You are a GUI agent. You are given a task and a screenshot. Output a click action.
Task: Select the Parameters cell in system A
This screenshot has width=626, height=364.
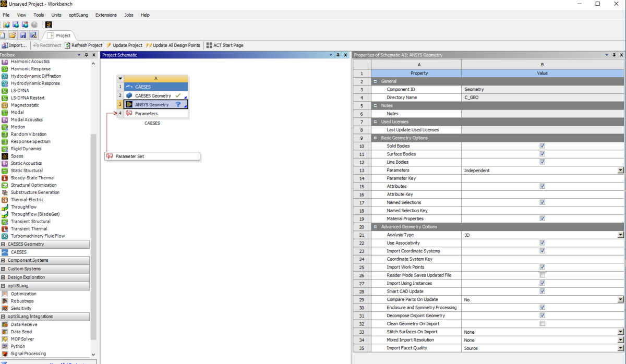click(x=155, y=114)
